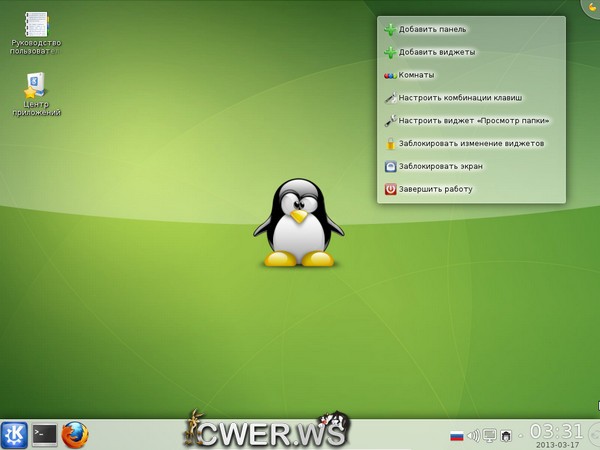Click the desktop toolbox cashew in top corner
This screenshot has width=600, height=450.
(591, 8)
